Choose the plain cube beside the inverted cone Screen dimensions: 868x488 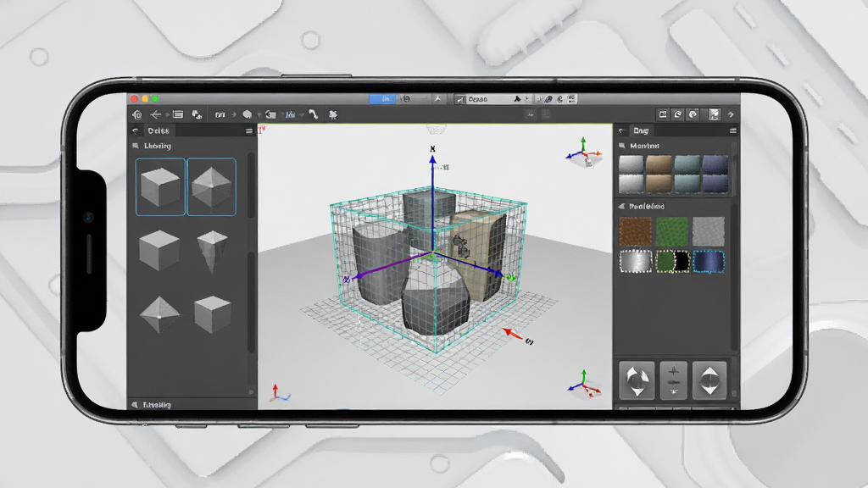(159, 251)
